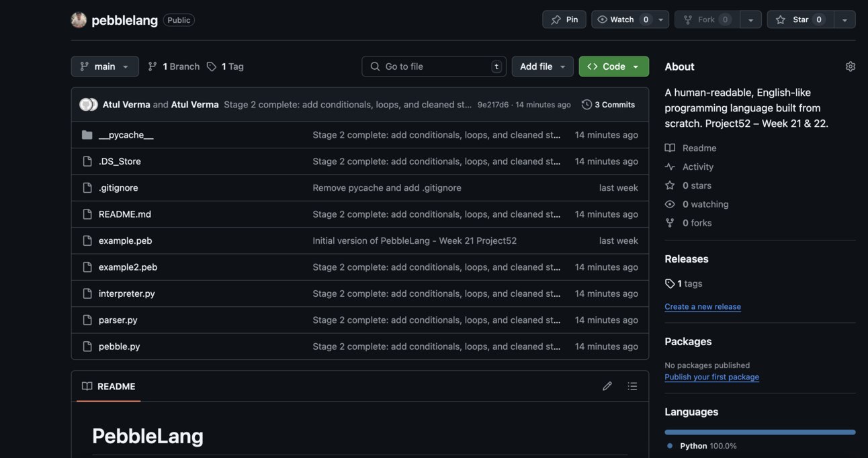Open the __pycache__ folder icon
This screenshot has width=868, height=458.
[87, 135]
